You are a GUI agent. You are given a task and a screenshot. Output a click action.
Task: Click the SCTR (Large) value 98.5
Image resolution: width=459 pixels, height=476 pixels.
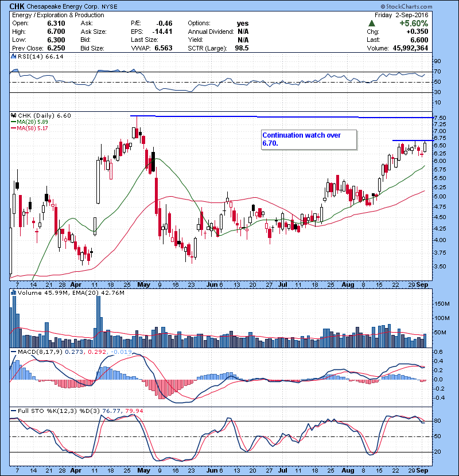pyautogui.click(x=242, y=48)
